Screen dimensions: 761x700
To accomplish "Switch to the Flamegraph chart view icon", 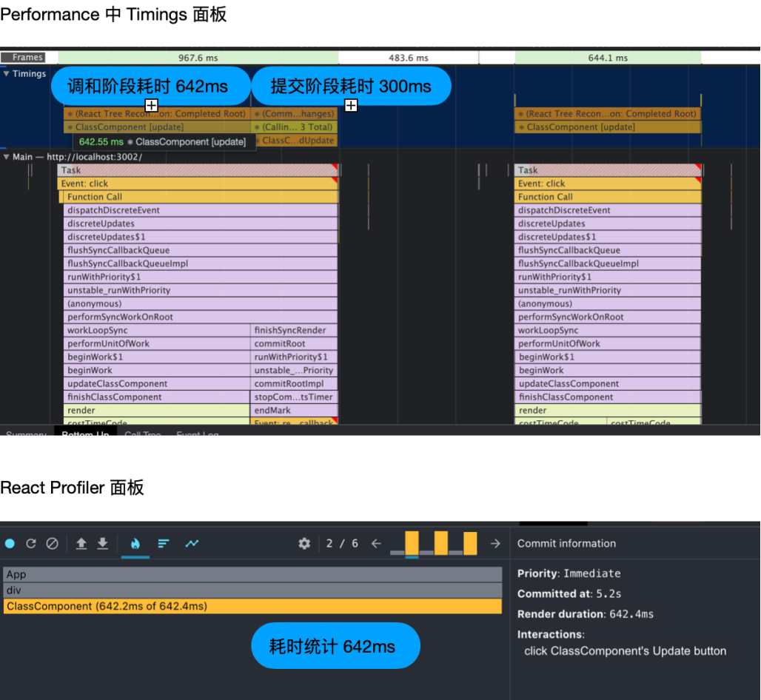I will 135,543.
